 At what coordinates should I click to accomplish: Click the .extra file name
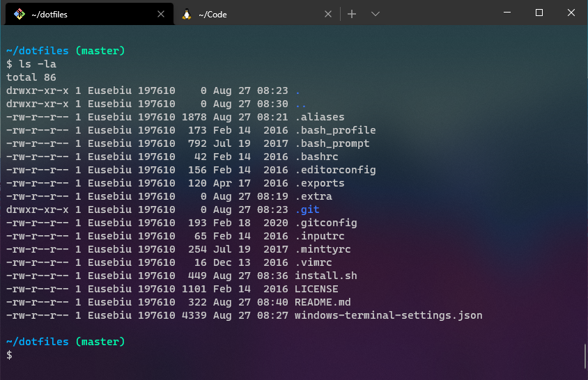coord(314,196)
